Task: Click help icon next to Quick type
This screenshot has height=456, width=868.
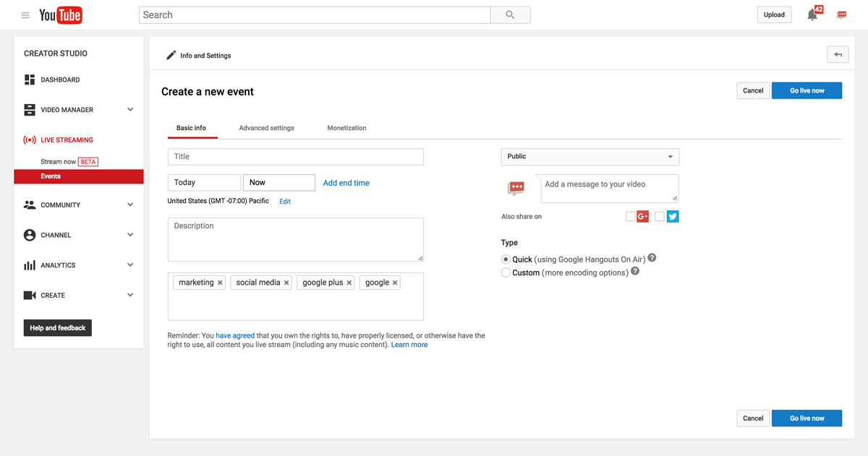Action: (x=652, y=258)
